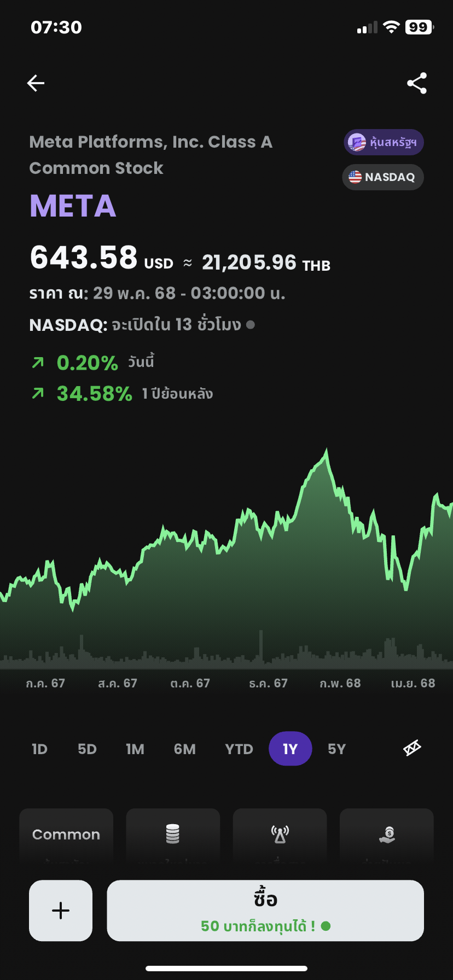Switch chart to 1M range
The height and width of the screenshot is (980, 453).
[135, 749]
